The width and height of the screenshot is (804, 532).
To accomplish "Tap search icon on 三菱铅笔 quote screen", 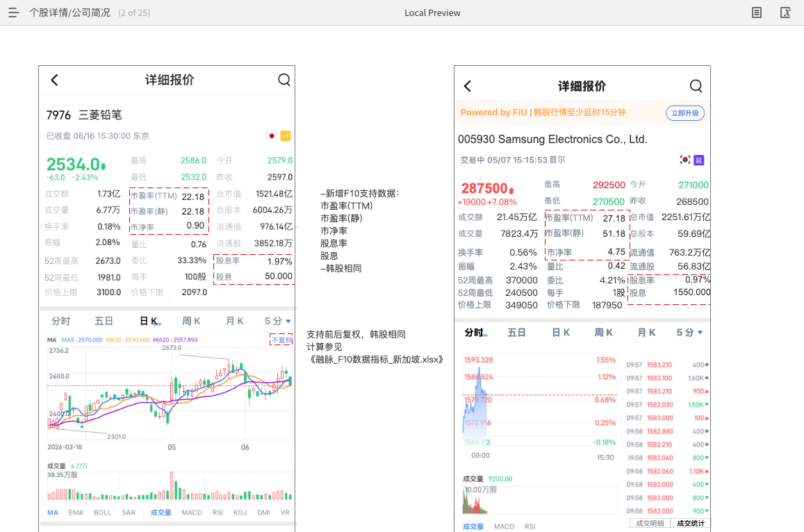I will (x=284, y=79).
